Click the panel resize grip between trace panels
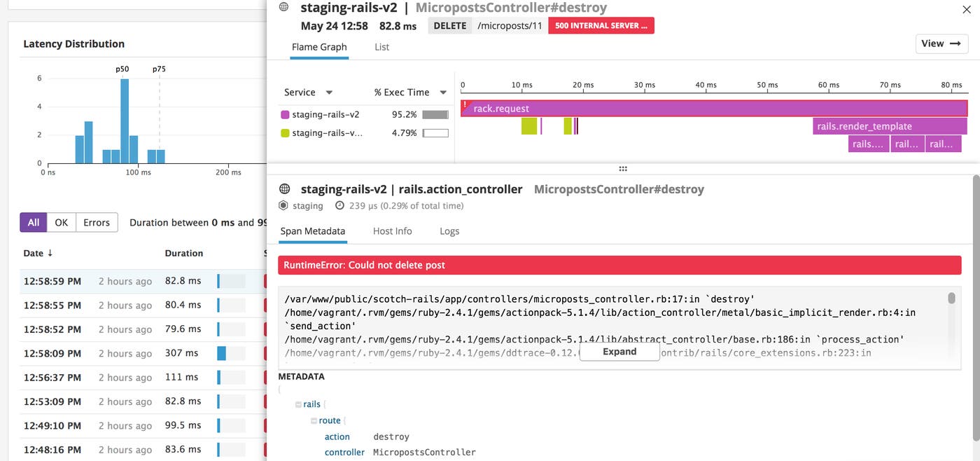Image resolution: width=980 pixels, height=461 pixels. [x=622, y=168]
